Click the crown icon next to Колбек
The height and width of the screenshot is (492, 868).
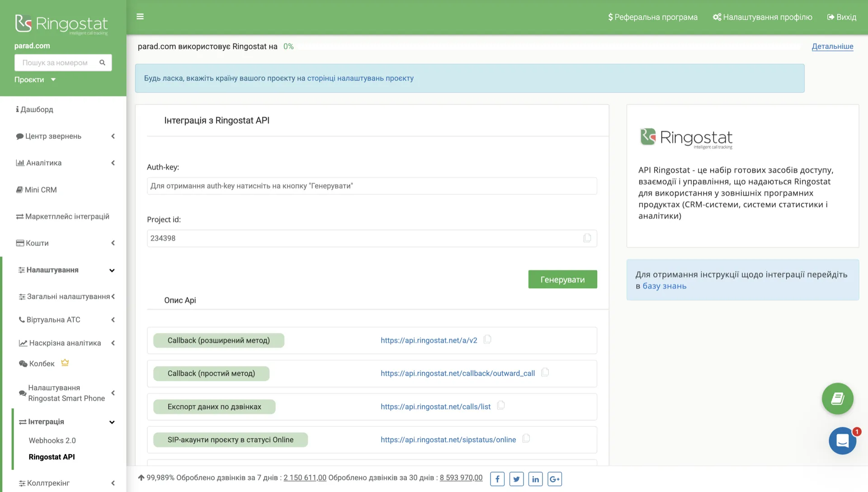[x=65, y=363]
